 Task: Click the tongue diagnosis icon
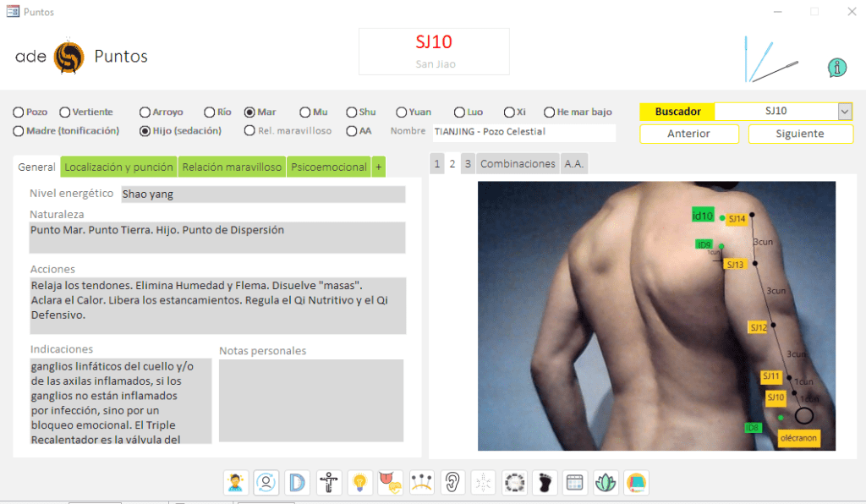pyautogui.click(x=390, y=483)
